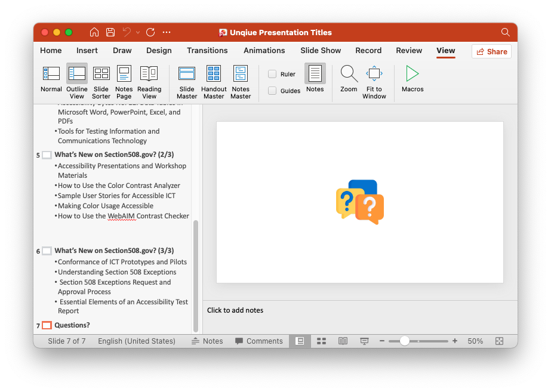Click the Zoom magnifier icon

349,74
